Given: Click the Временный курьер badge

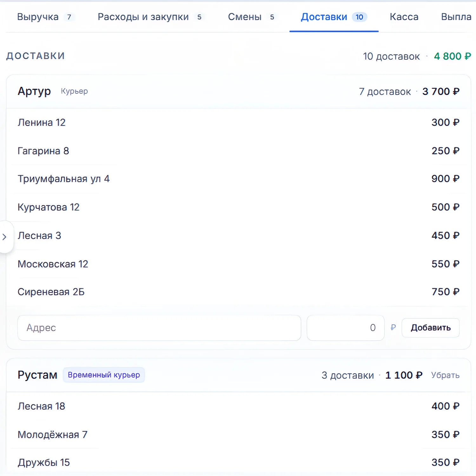Looking at the screenshot, I should (x=104, y=375).
